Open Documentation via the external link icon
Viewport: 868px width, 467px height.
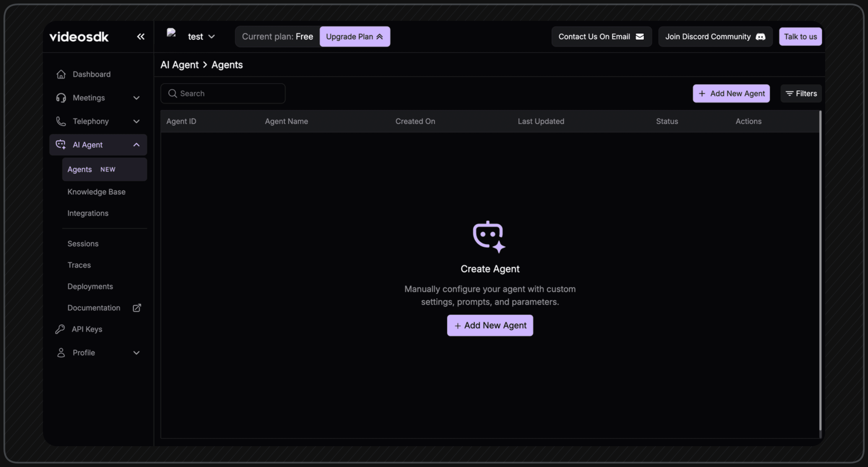click(x=137, y=308)
